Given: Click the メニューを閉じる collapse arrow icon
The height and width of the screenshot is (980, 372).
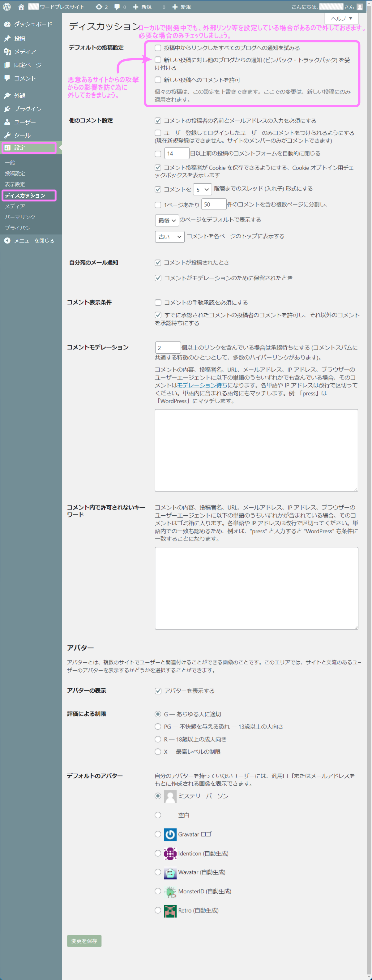Looking at the screenshot, I should coord(7,240).
